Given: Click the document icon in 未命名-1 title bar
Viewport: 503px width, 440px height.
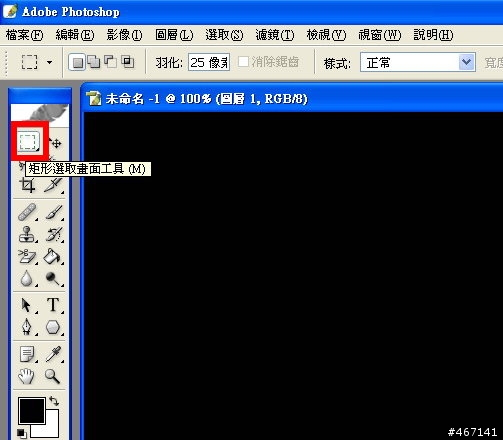Looking at the screenshot, I should tap(94, 99).
